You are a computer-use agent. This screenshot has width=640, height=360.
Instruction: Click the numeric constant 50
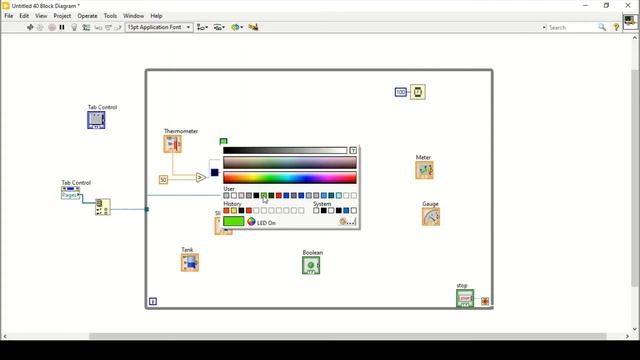click(163, 180)
